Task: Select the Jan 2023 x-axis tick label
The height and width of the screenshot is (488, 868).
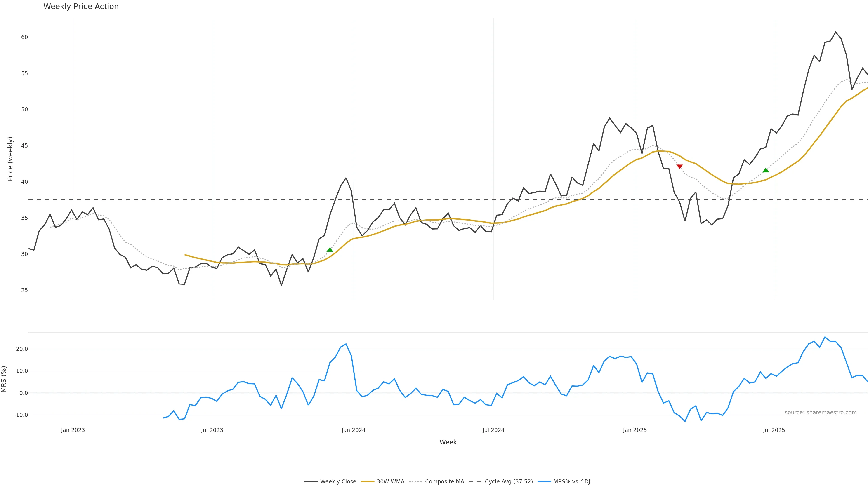Action: coord(73,430)
